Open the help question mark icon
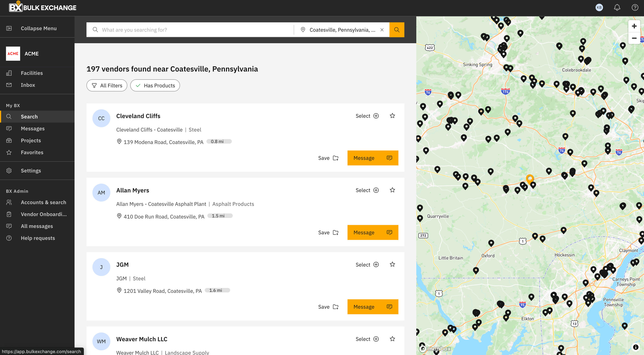 click(635, 8)
